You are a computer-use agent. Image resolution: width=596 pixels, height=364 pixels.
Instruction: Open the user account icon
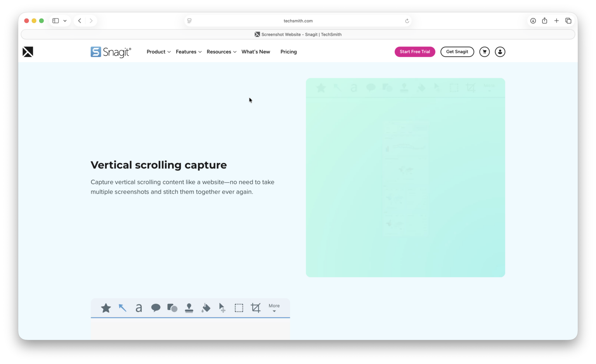(500, 52)
